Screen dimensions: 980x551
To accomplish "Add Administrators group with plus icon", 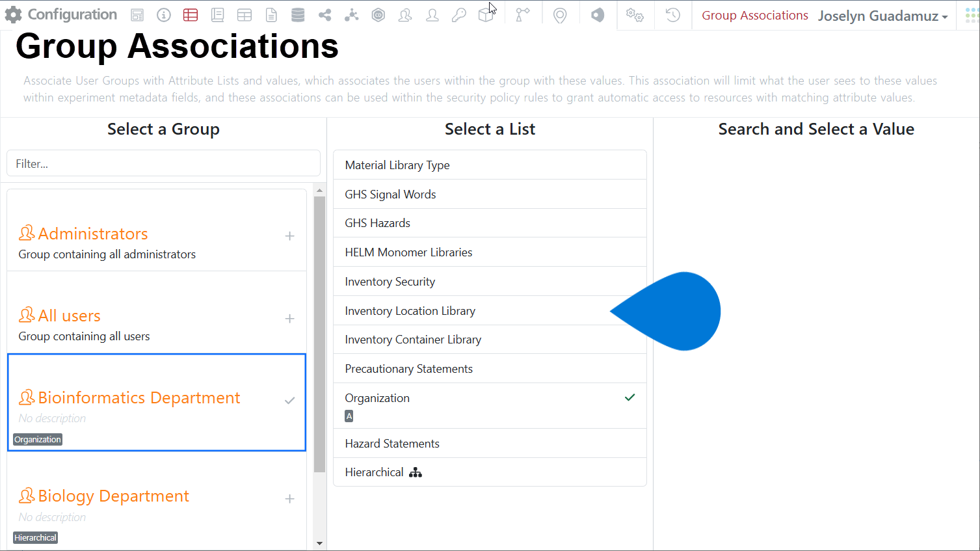I will click(290, 236).
